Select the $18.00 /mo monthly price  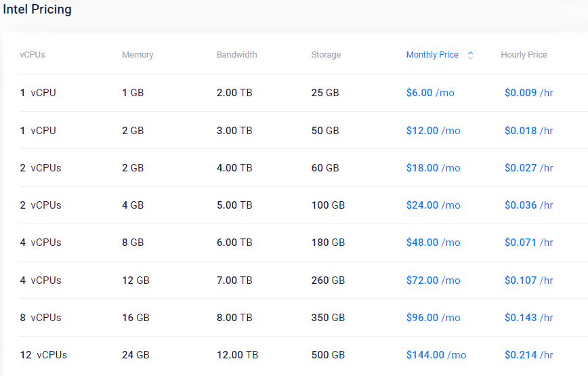pyautogui.click(x=433, y=167)
